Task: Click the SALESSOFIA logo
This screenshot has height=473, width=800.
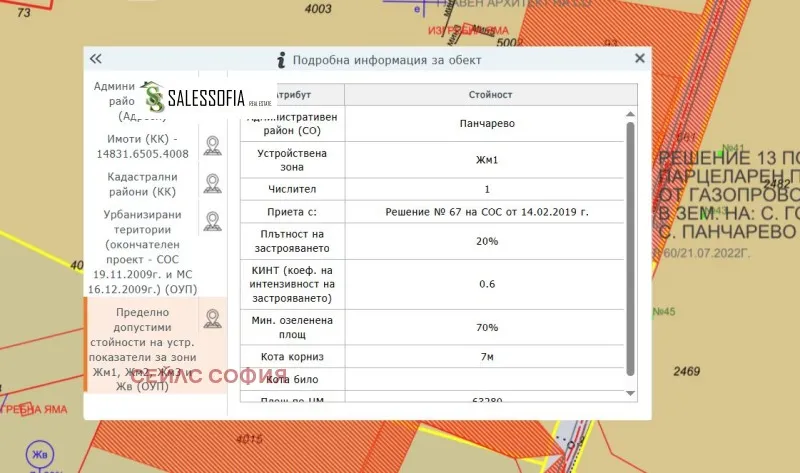Action: pos(207,97)
